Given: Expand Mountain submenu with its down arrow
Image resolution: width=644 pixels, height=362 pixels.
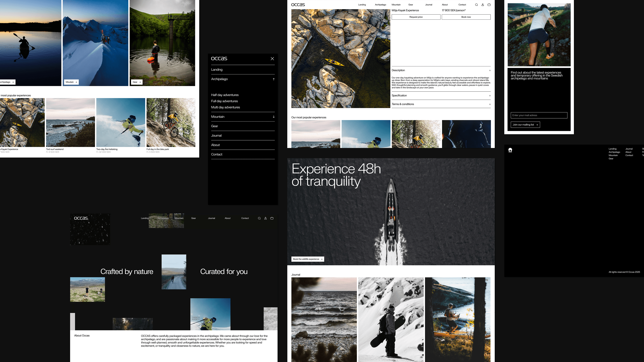Looking at the screenshot, I should [274, 117].
